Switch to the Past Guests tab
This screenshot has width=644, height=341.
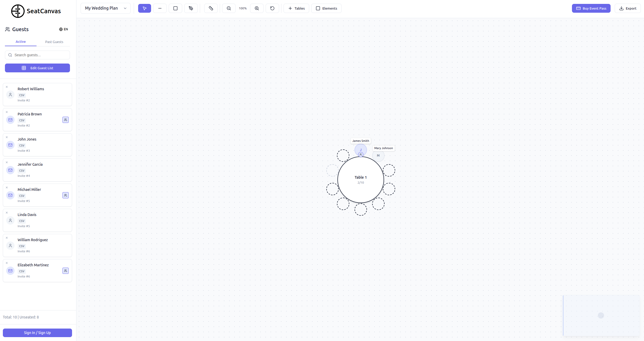(54, 42)
